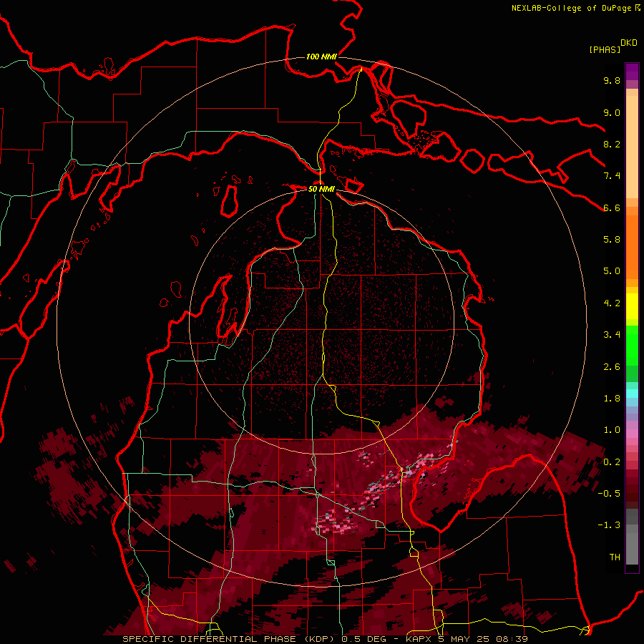The height and width of the screenshot is (644, 644).
Task: Click the purple top segment of color scale
Action: click(x=632, y=72)
